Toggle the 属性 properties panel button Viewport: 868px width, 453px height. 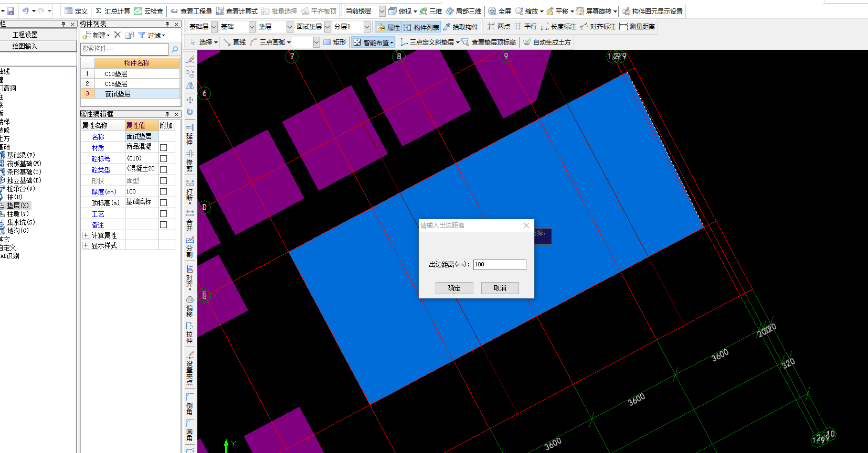pos(388,27)
